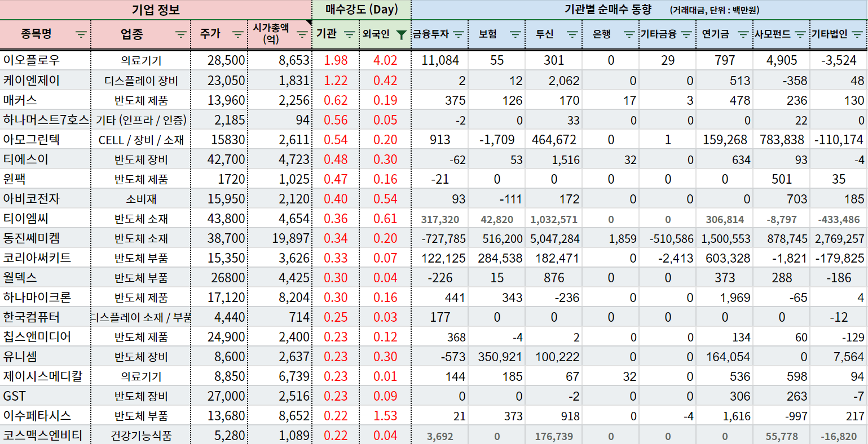Open the 주가 column filter dropdown

[x=238, y=35]
